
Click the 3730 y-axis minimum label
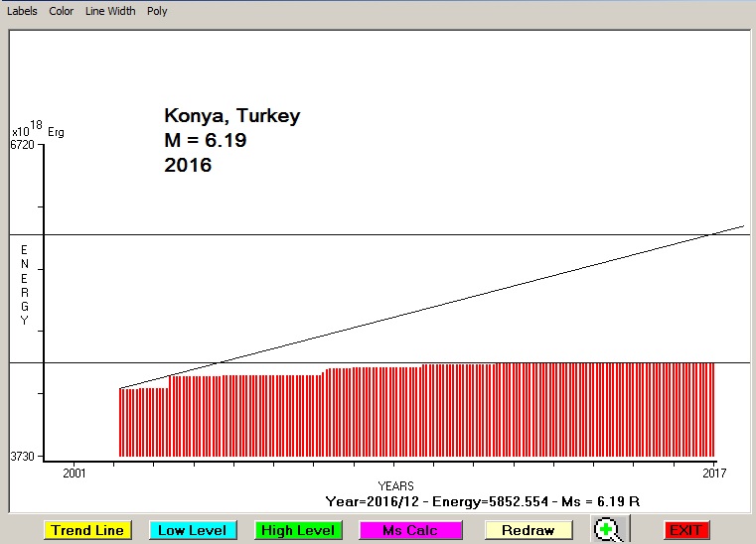click(x=22, y=457)
